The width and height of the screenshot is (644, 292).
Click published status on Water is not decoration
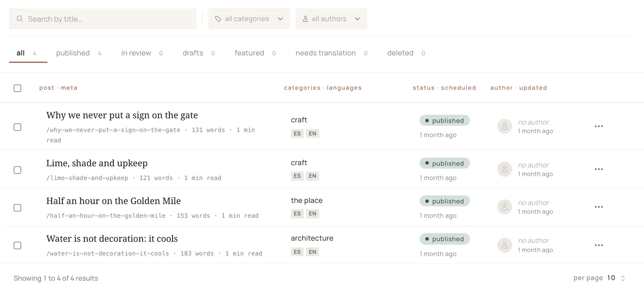click(445, 239)
